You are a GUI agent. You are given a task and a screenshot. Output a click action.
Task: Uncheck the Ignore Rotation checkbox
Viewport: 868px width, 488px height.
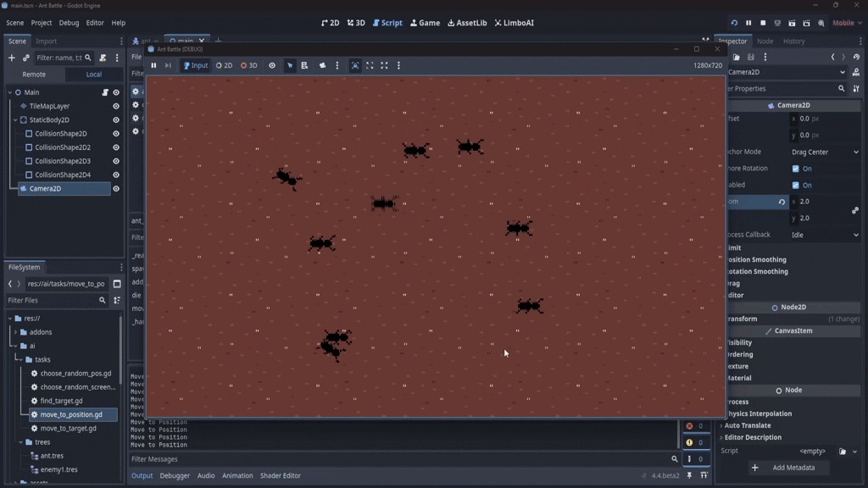795,169
